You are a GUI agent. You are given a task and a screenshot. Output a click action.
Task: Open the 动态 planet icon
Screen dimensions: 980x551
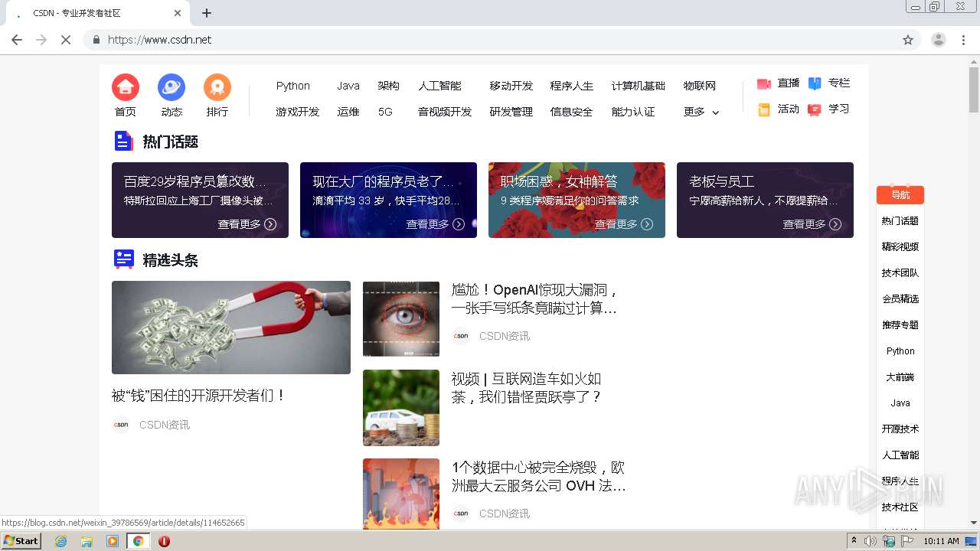171,87
